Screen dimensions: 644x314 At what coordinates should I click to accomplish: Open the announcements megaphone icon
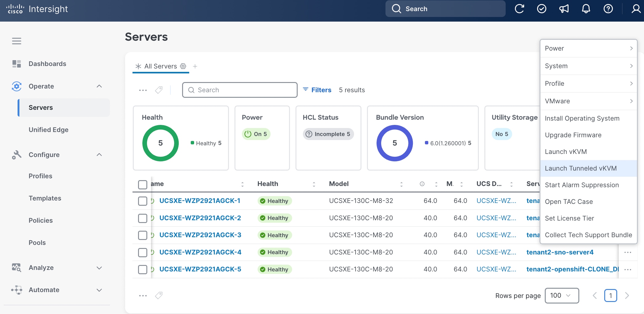pyautogui.click(x=564, y=9)
